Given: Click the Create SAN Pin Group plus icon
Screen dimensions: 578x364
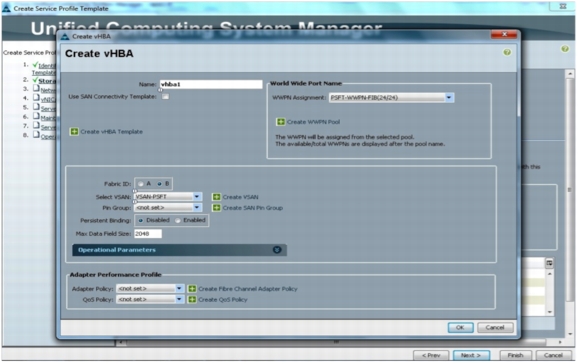Looking at the screenshot, I should pyautogui.click(x=216, y=208).
